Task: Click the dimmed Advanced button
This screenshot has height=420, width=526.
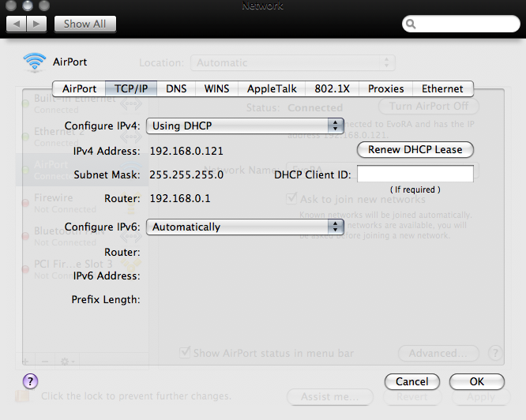Action: coord(438,354)
